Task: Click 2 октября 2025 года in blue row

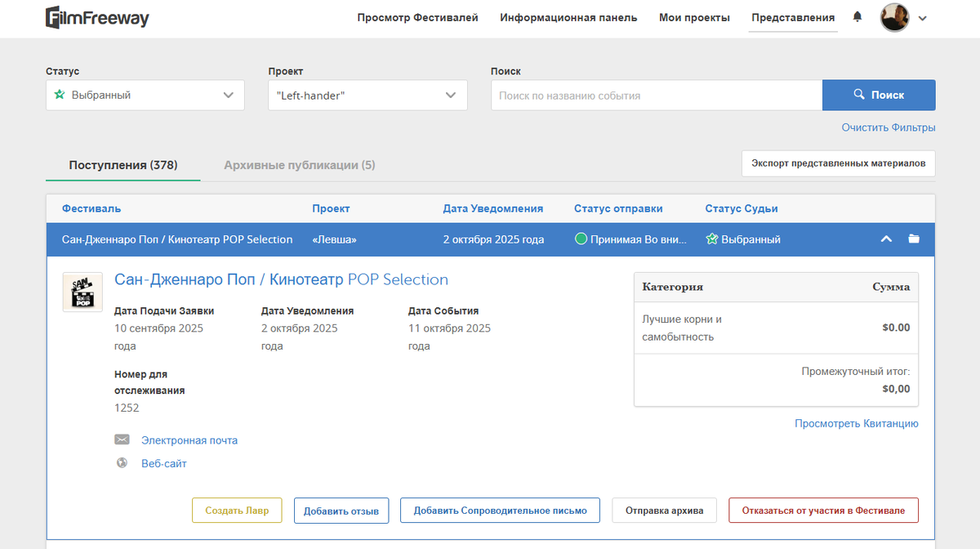Action: click(x=493, y=239)
